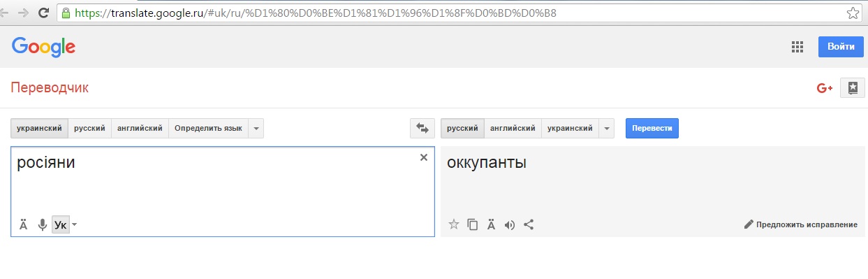Show transliteration under the translated text
The width and height of the screenshot is (868, 279).
click(x=491, y=224)
